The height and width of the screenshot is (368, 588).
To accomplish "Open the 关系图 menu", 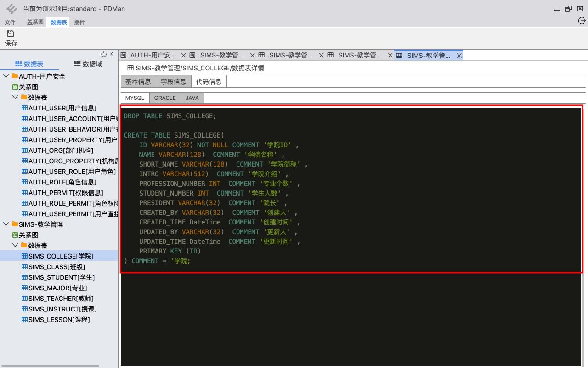I will (35, 22).
